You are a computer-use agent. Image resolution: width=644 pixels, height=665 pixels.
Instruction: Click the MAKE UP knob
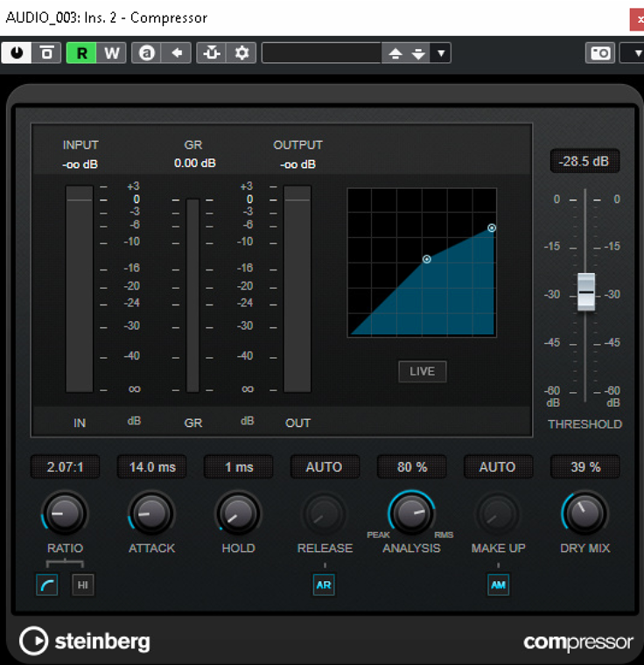pos(498,514)
